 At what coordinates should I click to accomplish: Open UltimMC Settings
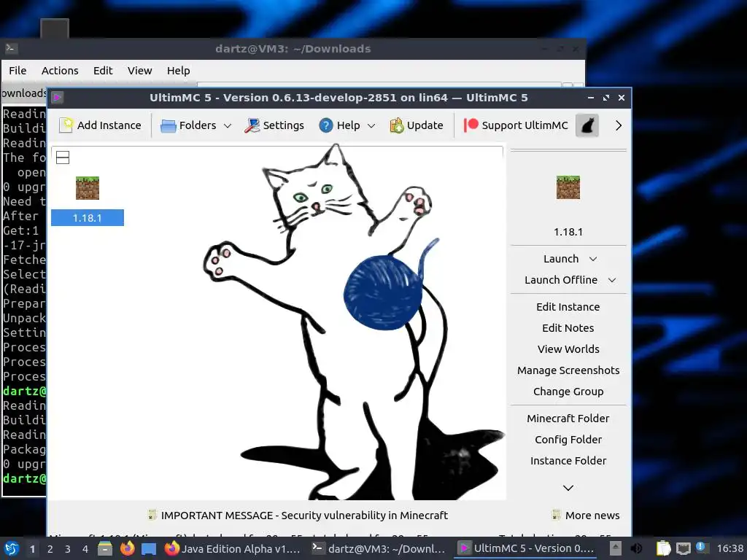coord(274,125)
